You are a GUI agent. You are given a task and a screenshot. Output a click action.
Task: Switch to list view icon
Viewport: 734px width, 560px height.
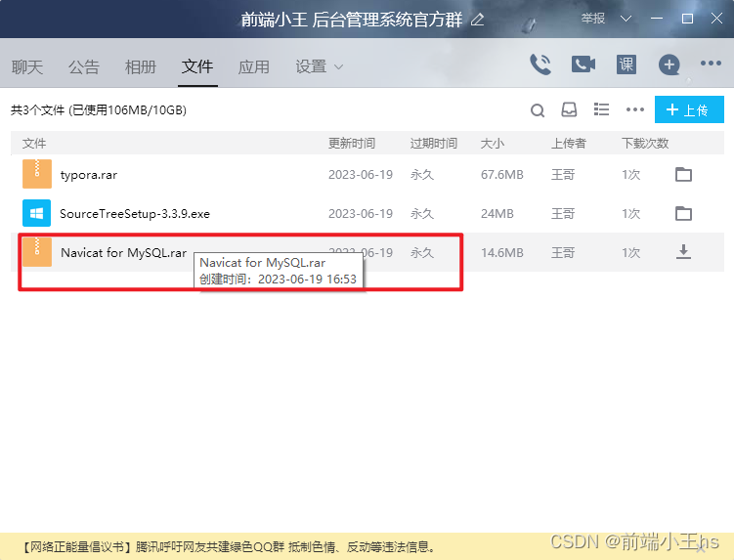click(x=601, y=109)
